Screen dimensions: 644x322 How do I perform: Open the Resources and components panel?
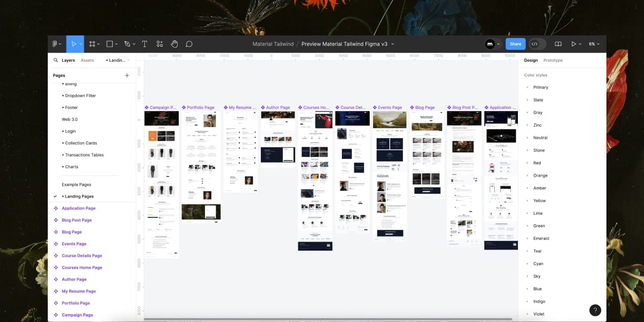coord(159,43)
